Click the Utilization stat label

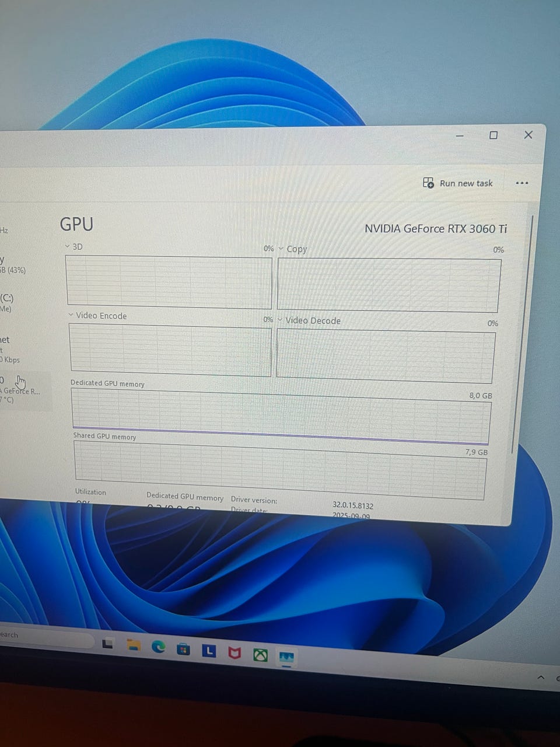[x=90, y=492]
